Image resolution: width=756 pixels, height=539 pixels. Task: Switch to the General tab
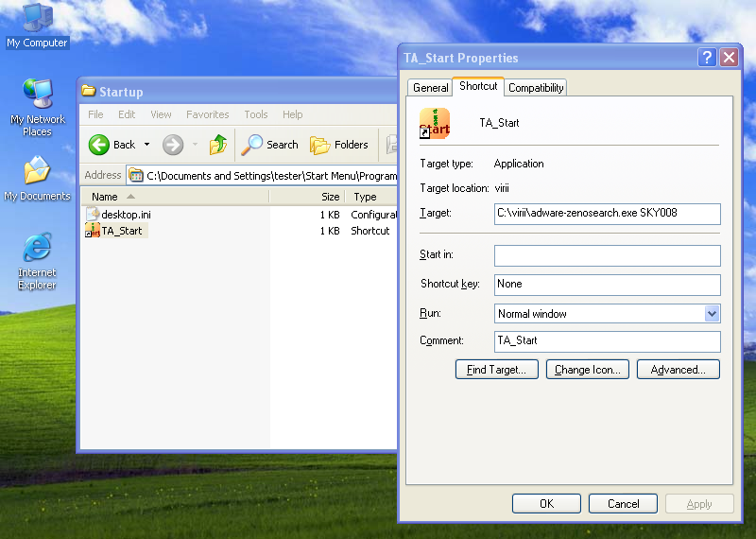(430, 87)
